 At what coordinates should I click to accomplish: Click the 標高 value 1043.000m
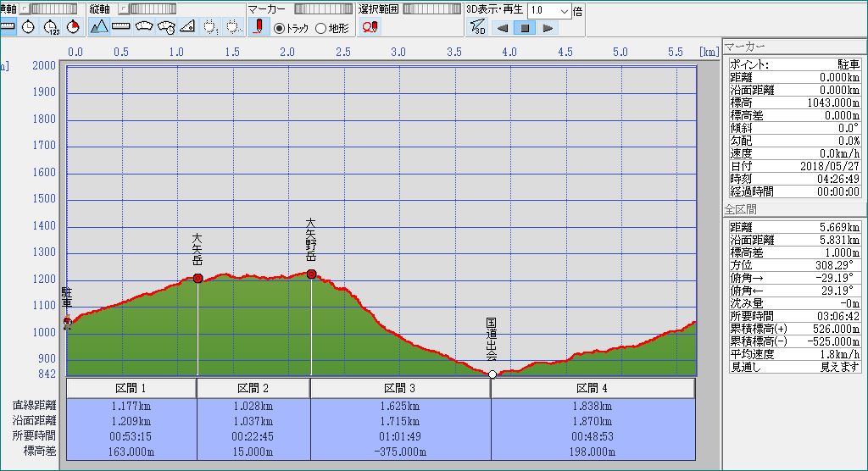833,103
